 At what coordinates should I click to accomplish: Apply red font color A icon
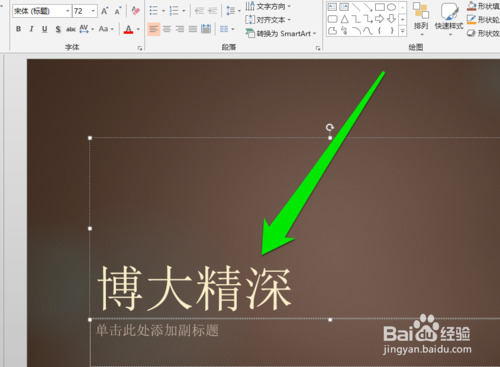pos(129,29)
